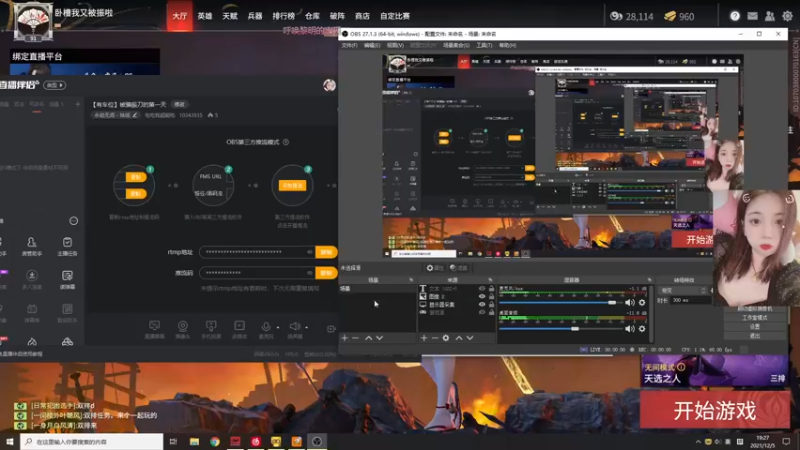Move scene down in OBS Scenes panel

[380, 338]
